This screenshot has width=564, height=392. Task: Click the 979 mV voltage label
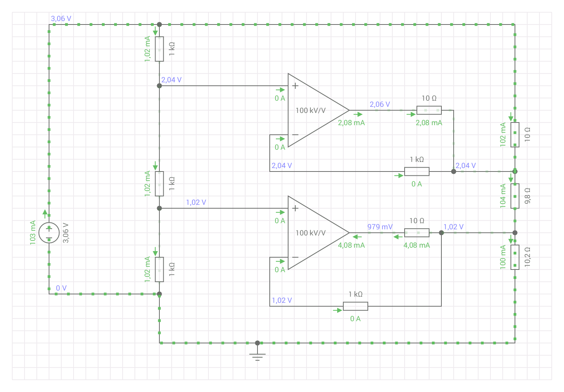[380, 227]
